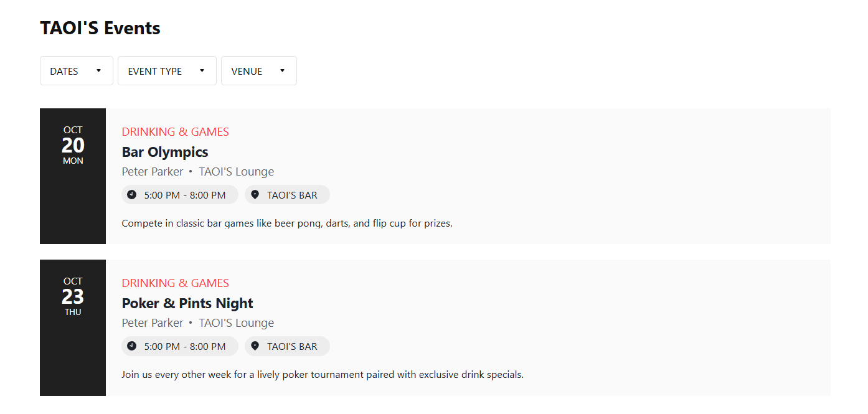868x414 pixels.
Task: Click the clock icon on Bar Olympics
Action: [131, 195]
